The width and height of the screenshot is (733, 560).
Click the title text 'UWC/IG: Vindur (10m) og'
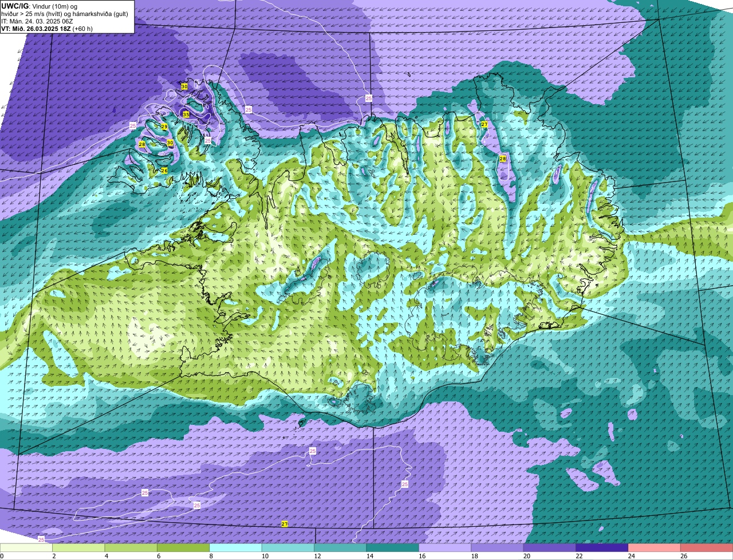[40, 6]
